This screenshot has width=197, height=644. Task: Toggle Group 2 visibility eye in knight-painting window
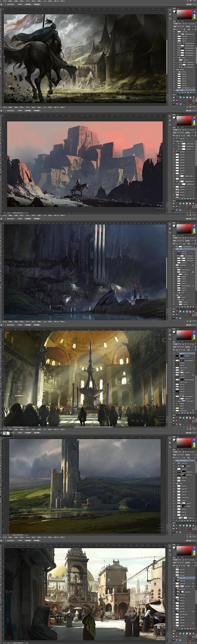(174, 58)
